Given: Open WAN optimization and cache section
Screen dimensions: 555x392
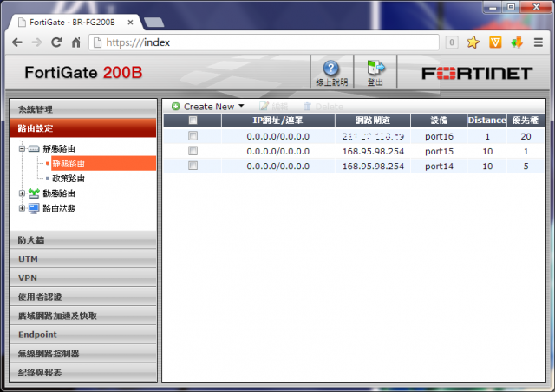Looking at the screenshot, I should pos(83,316).
